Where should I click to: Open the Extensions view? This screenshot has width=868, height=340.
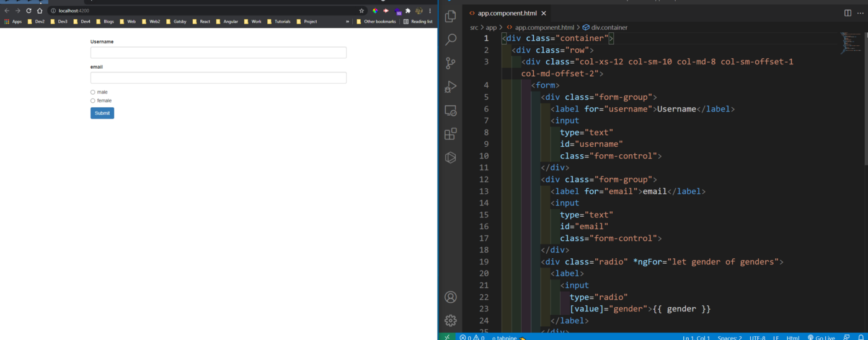451,134
